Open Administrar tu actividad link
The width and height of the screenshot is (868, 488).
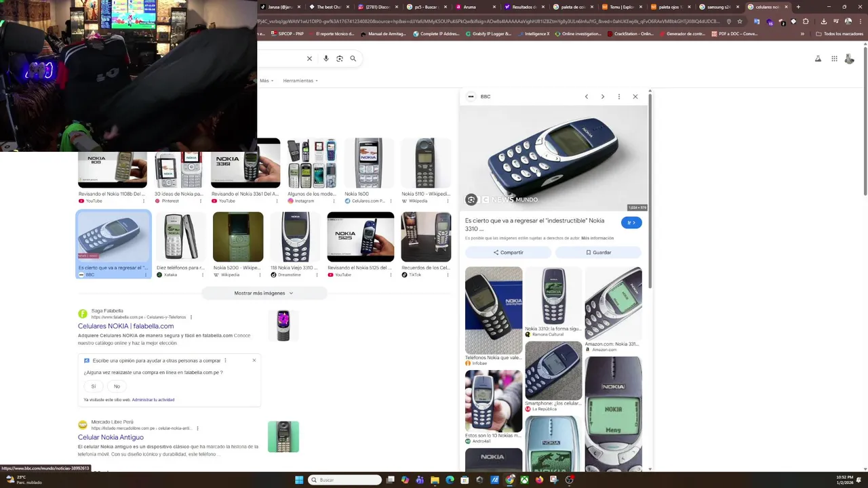pos(153,400)
